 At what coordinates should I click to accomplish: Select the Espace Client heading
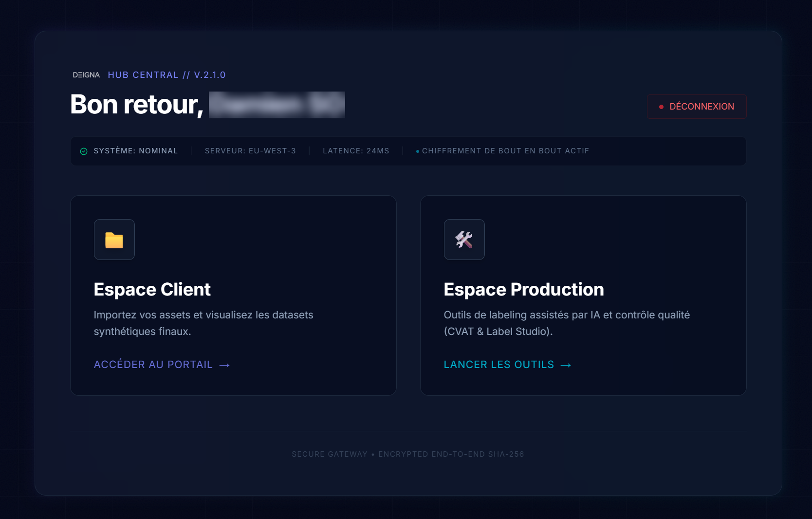(x=152, y=289)
